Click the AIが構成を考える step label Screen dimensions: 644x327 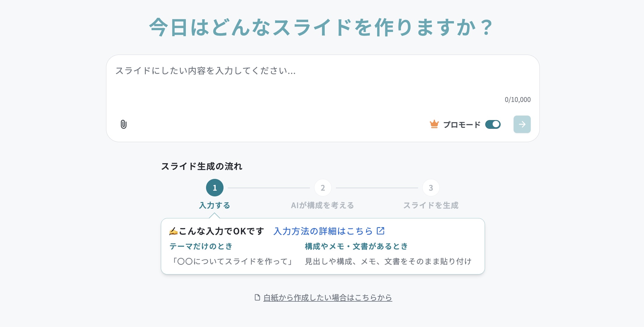[x=323, y=205]
